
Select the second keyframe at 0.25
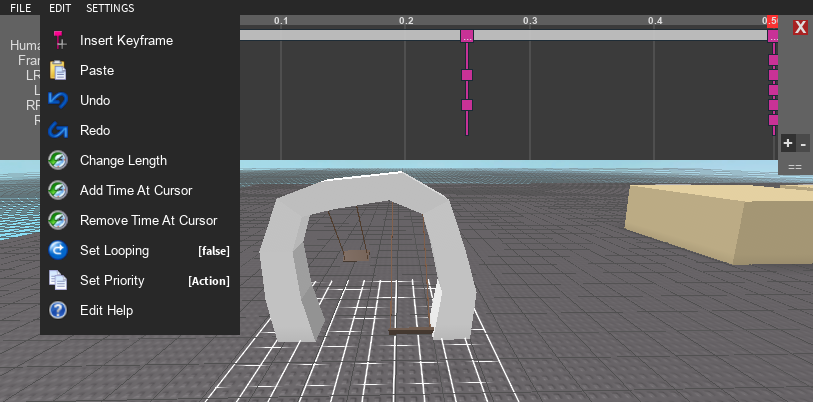click(467, 75)
